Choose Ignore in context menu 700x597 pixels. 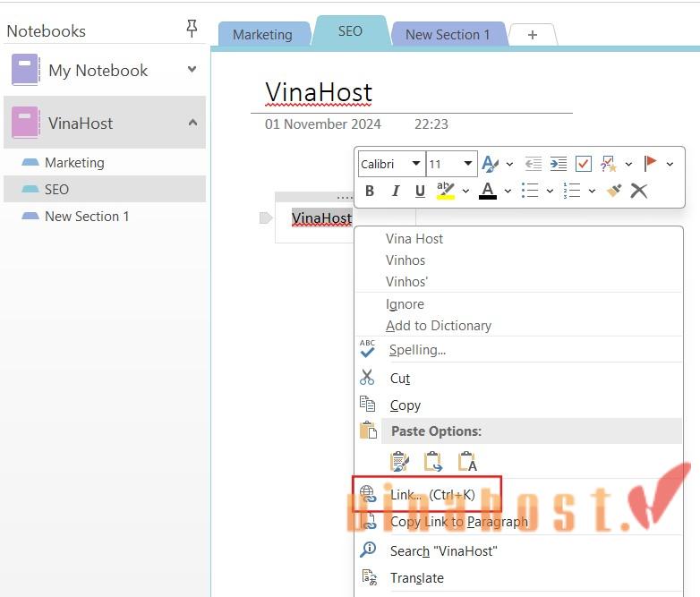(519, 304)
